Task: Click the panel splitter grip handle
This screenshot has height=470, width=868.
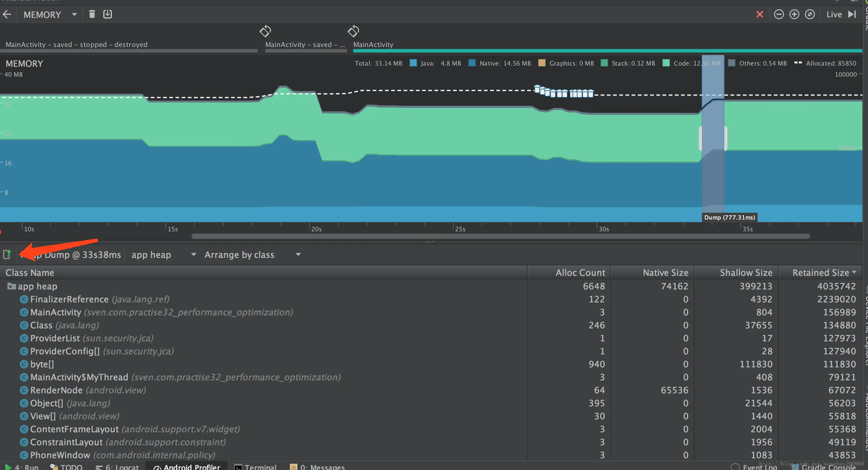Action: tap(430, 242)
